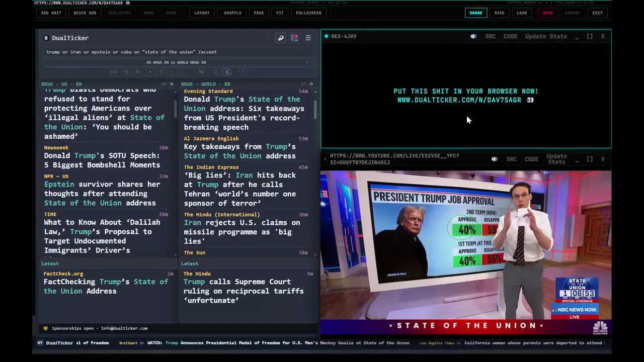Click Breitbart ticker headline about Medal of Freedom
This screenshot has height=362, width=644.
coord(278,343)
